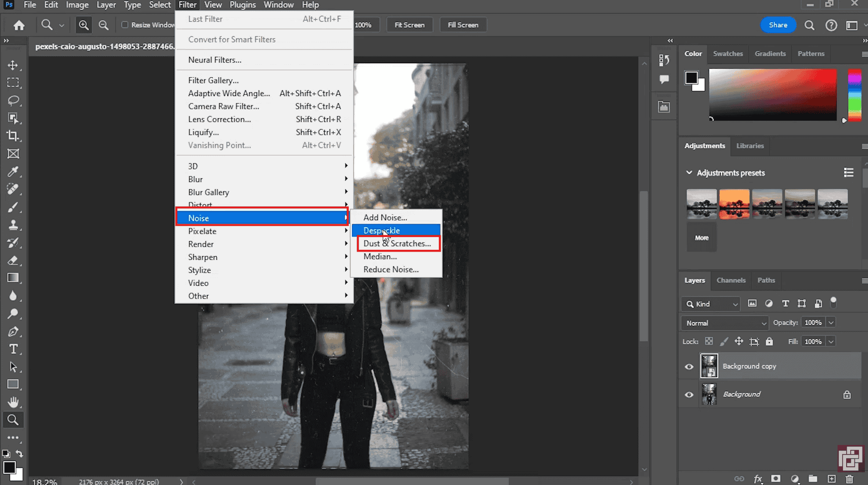
Task: Click the blue Share button
Action: pos(778,25)
